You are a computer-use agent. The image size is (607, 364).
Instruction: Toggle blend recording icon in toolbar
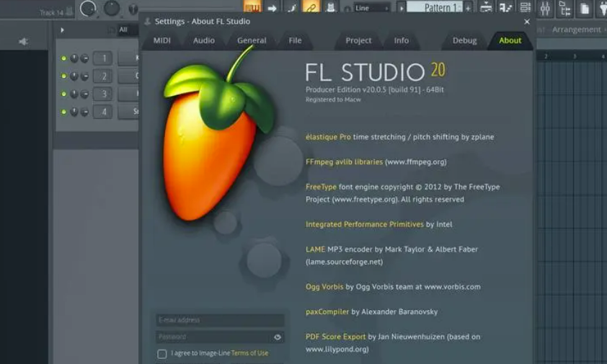click(x=291, y=7)
